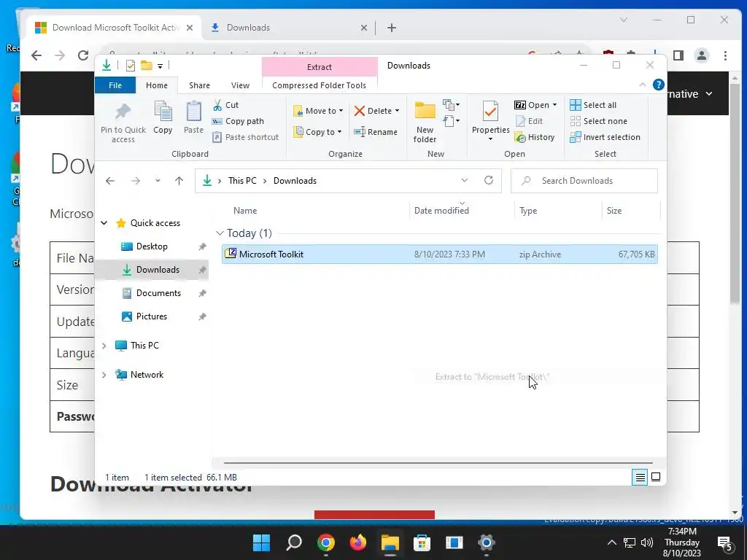The image size is (747, 560).
Task: Reload the Chrome page
Action: click(83, 55)
